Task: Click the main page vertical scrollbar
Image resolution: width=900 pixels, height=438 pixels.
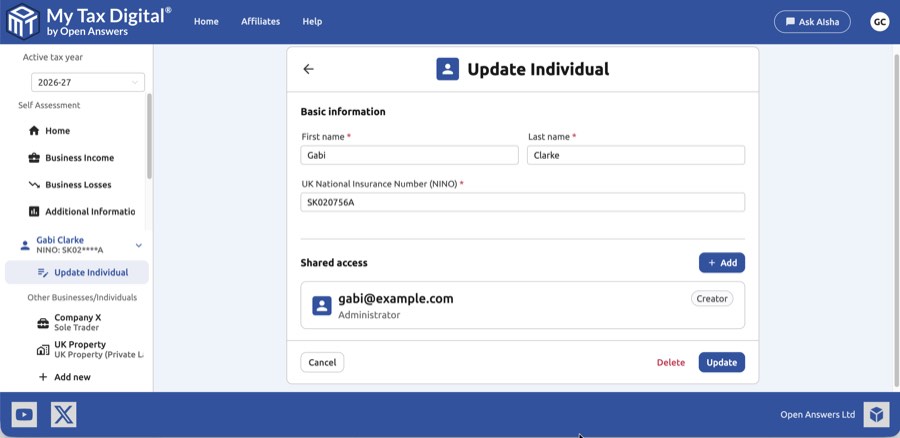Action: (896, 220)
